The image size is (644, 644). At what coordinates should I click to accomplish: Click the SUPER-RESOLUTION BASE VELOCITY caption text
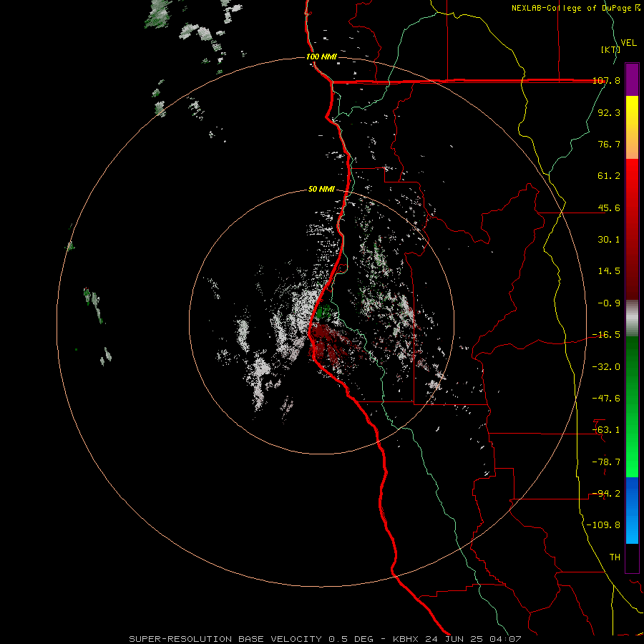[x=227, y=639]
